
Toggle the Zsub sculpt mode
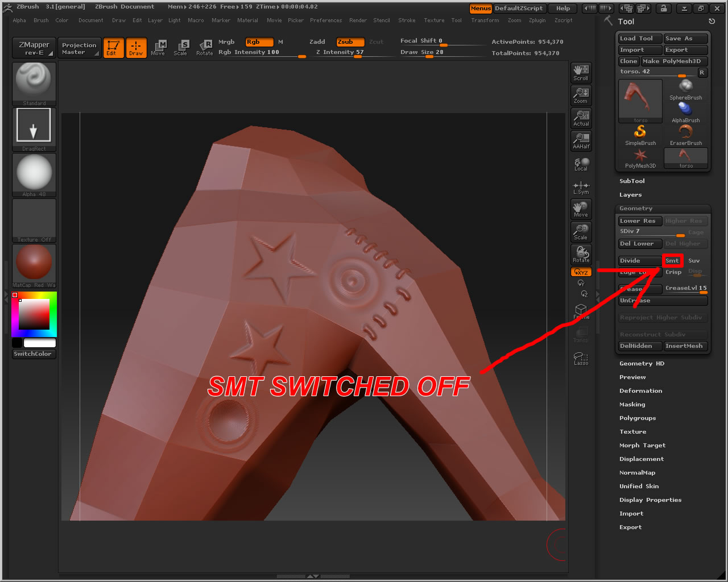pyautogui.click(x=349, y=42)
